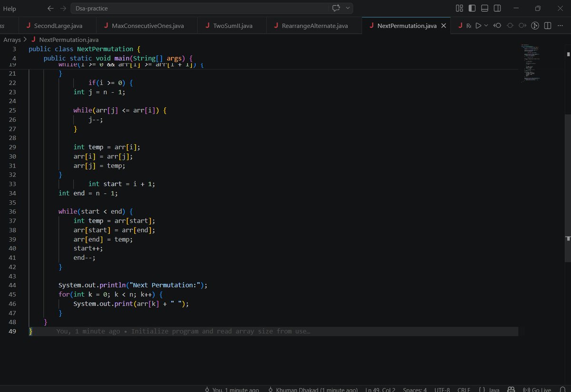Toggle the secondary side bar
The image size is (571, 392).
pyautogui.click(x=497, y=8)
